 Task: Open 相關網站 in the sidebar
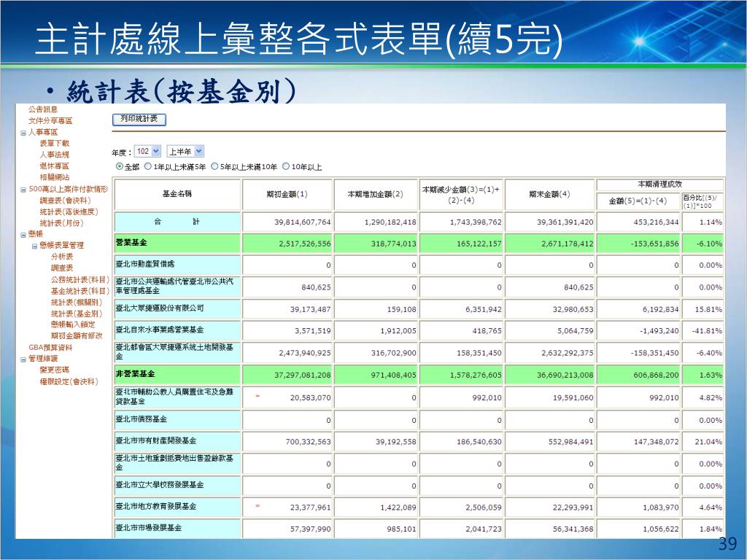click(54, 177)
